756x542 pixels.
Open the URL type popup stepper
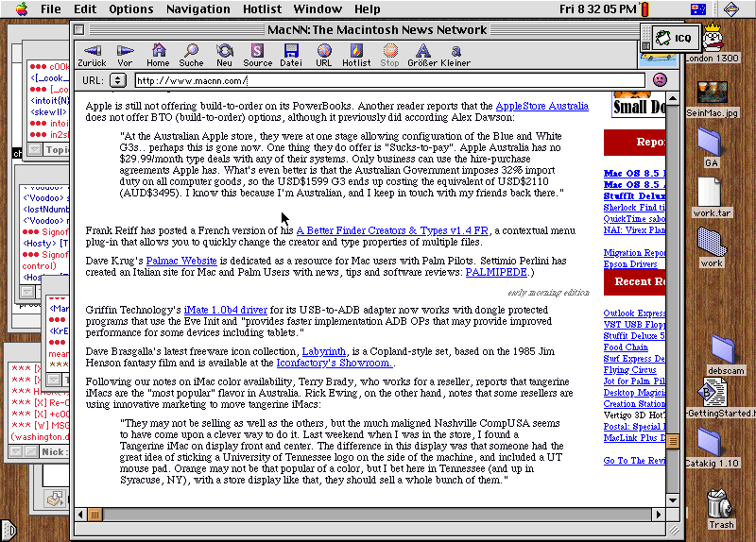[117, 80]
